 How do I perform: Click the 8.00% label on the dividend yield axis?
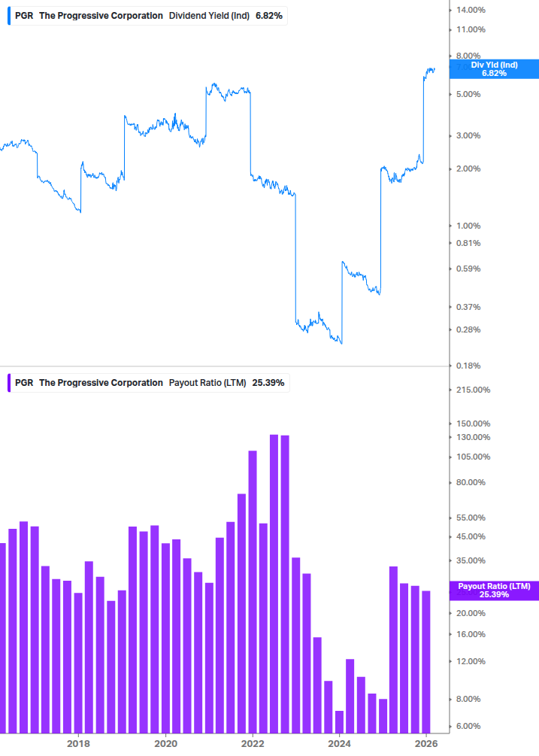(468, 56)
